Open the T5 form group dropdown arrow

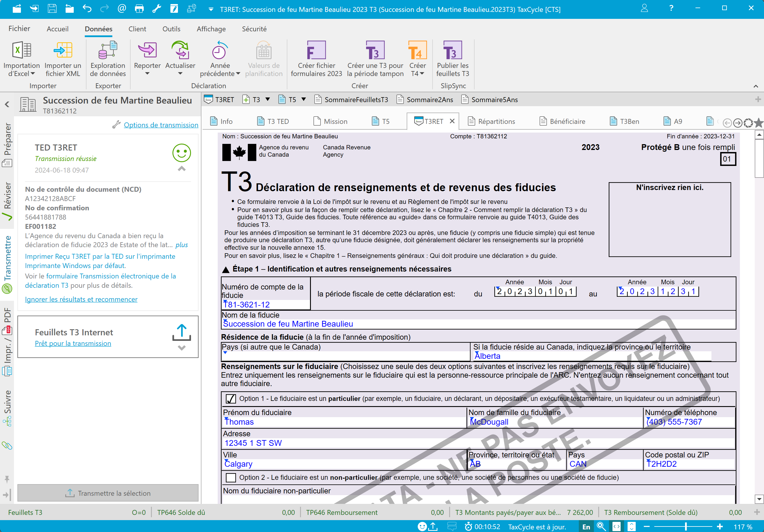pos(303,99)
